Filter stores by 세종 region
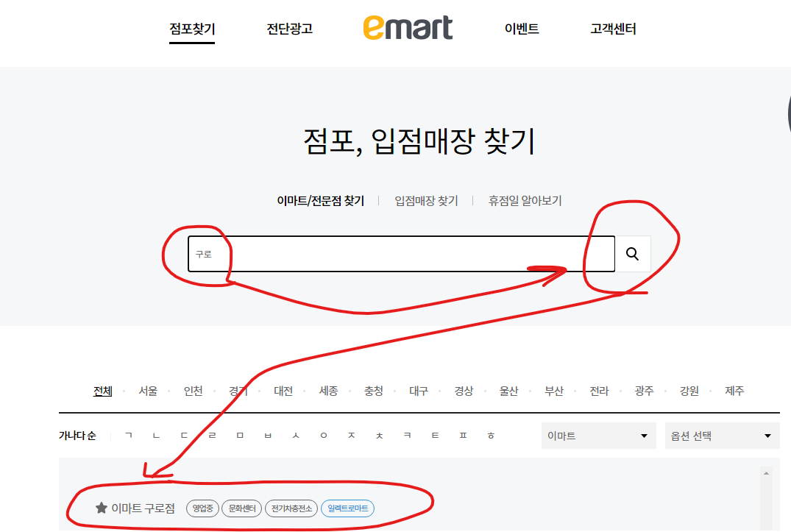 point(328,391)
